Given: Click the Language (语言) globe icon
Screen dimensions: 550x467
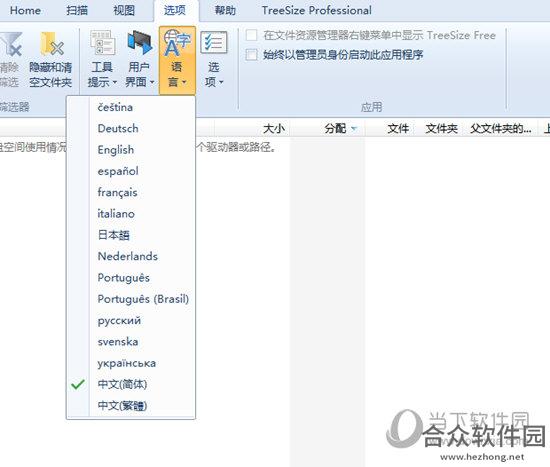Looking at the screenshot, I should (177, 42).
